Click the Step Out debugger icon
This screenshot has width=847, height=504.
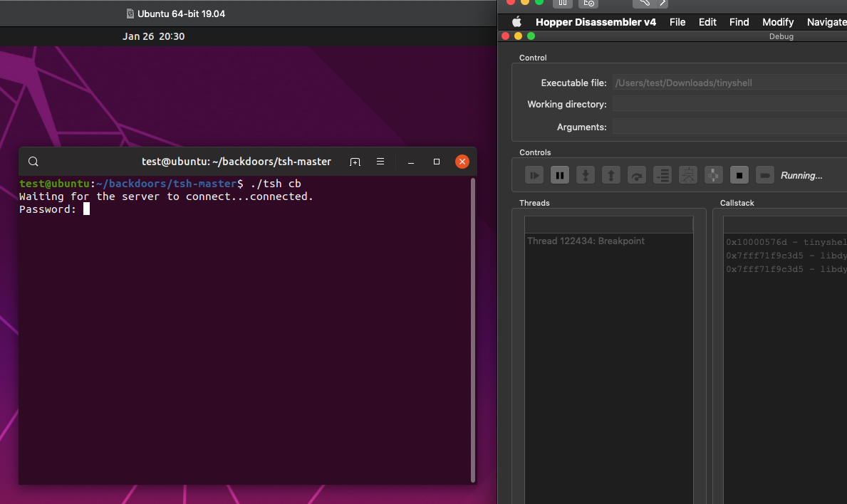pos(611,175)
